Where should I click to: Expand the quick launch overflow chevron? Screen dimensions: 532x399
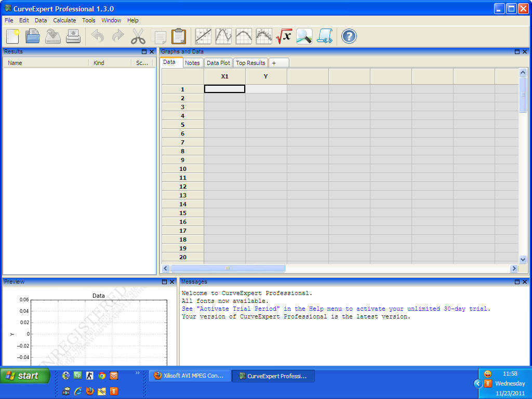coord(137,373)
